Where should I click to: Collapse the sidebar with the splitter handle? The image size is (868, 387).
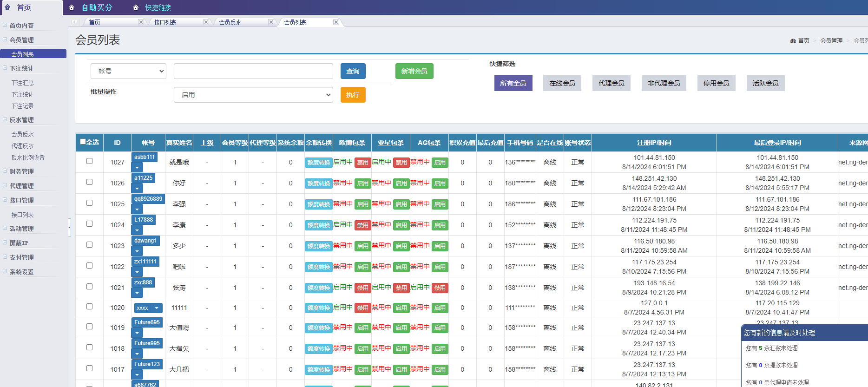click(69, 227)
